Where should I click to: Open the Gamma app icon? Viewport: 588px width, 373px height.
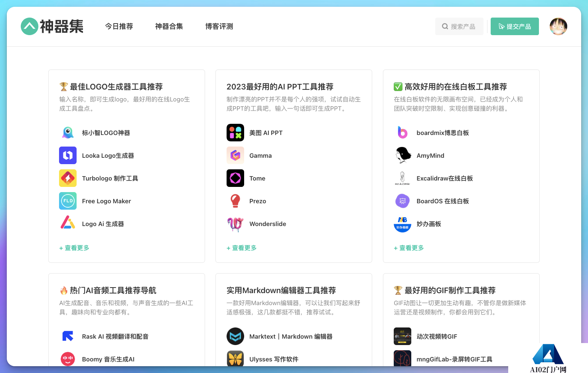tap(235, 155)
